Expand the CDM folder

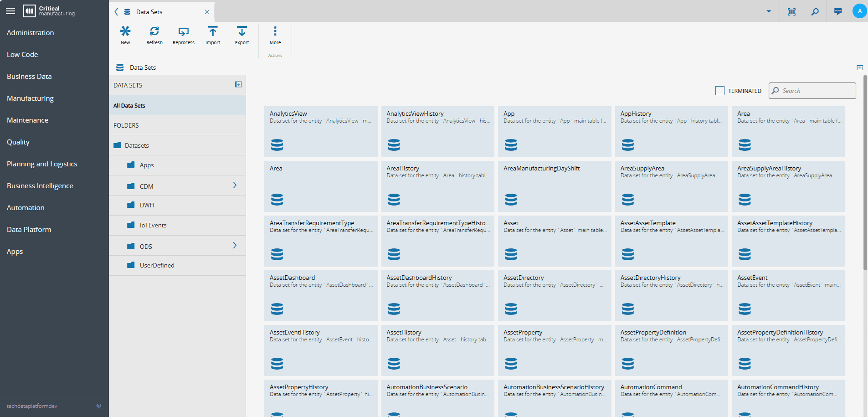coord(235,185)
